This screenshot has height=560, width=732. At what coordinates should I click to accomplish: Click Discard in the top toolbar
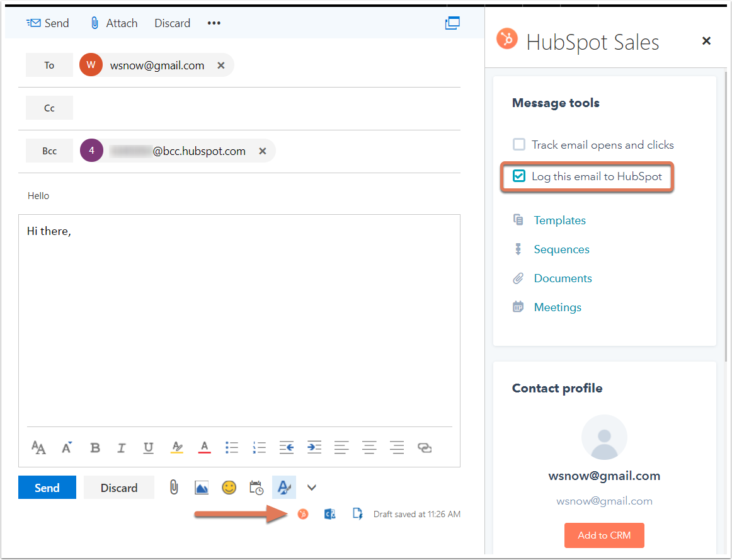[172, 23]
